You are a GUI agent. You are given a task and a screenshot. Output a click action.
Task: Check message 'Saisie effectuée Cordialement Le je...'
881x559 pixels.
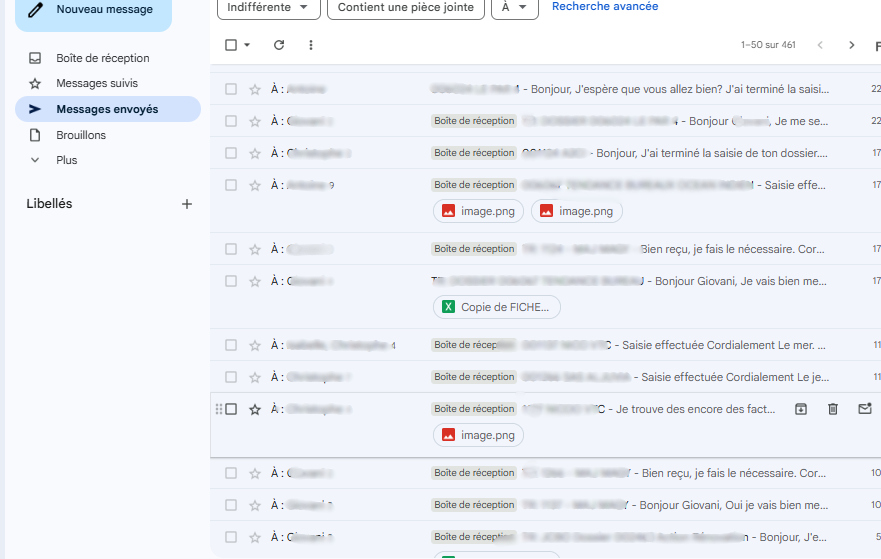231,377
